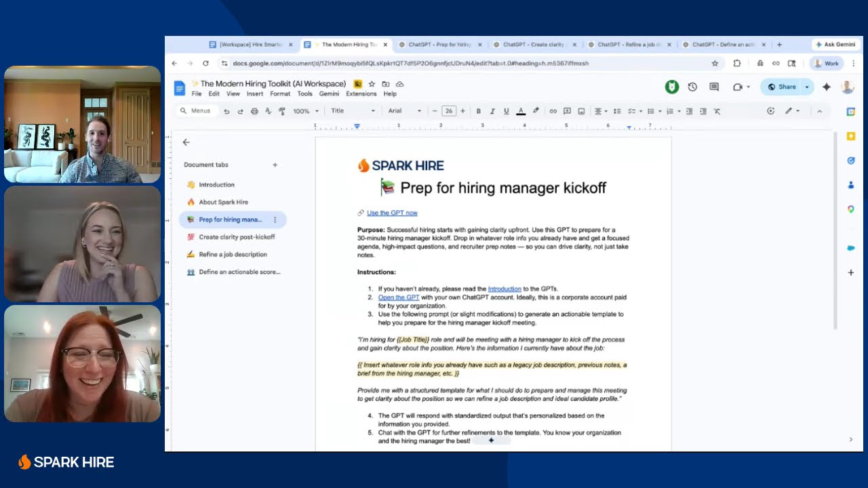Add a comment from the toolbar
The image size is (868, 488).
[567, 111]
